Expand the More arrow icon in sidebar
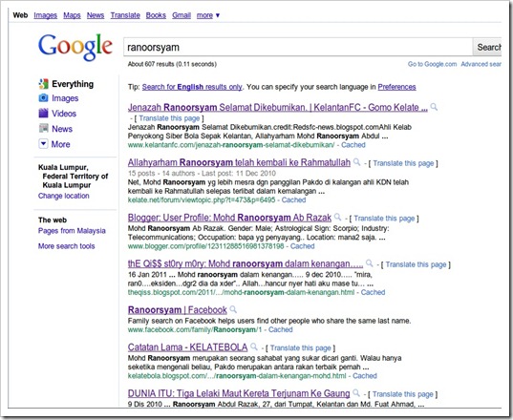Image resolution: width=513 pixels, height=420 pixels. [43, 144]
